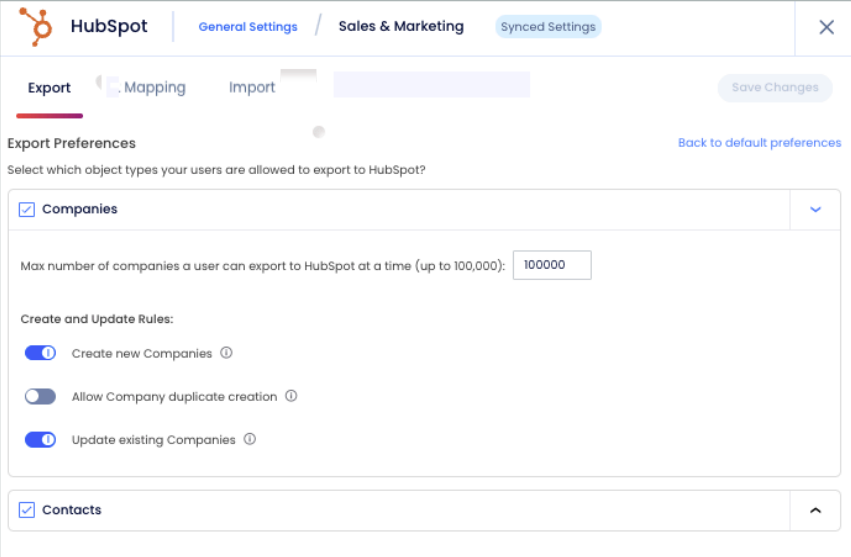Disable Update existing Companies switch
The height and width of the screenshot is (557, 851).
40,439
